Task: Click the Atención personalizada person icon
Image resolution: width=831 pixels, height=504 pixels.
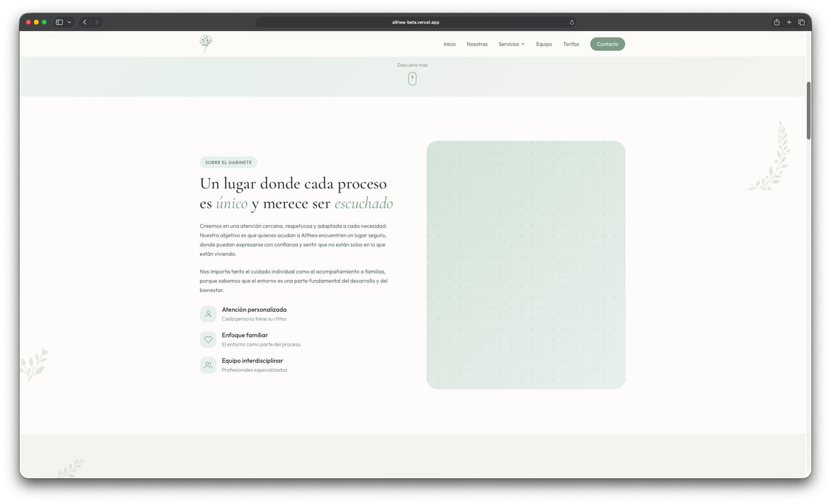Action: tap(208, 314)
